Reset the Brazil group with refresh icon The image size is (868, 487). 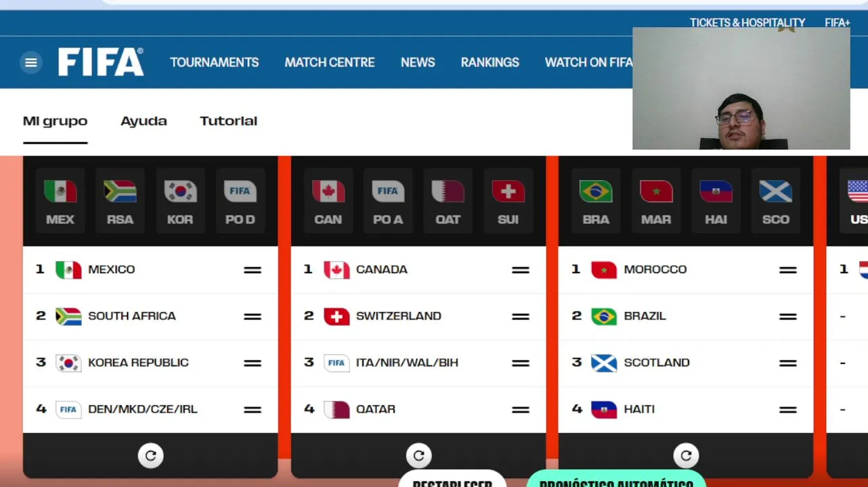pyautogui.click(x=686, y=456)
